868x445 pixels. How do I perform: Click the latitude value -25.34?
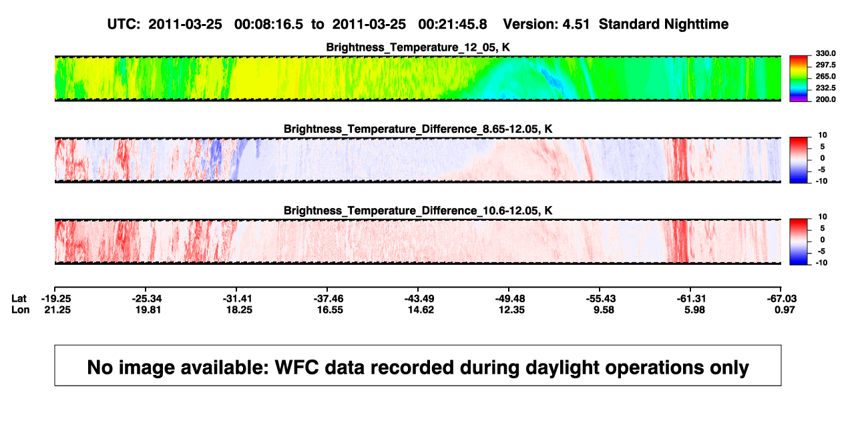point(148,298)
